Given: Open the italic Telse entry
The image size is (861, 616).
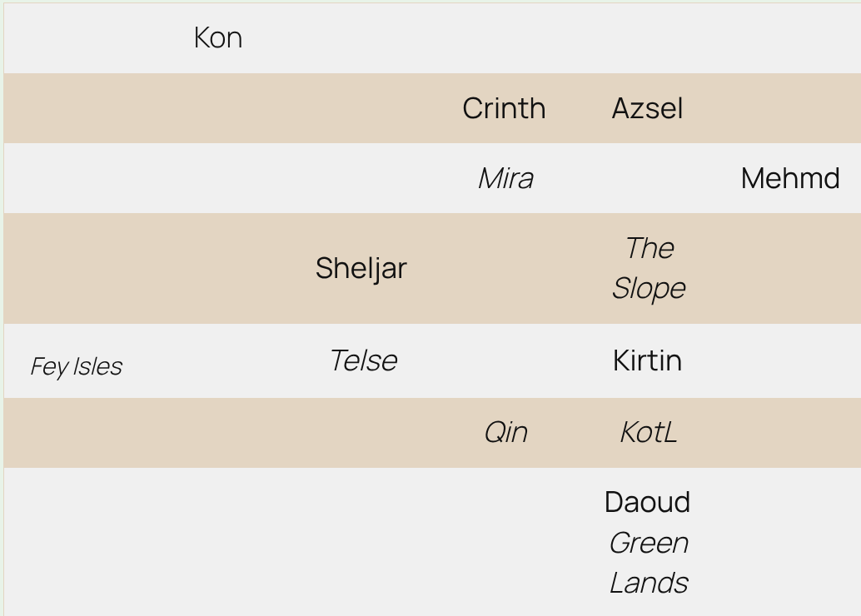Looking at the screenshot, I should point(363,360).
